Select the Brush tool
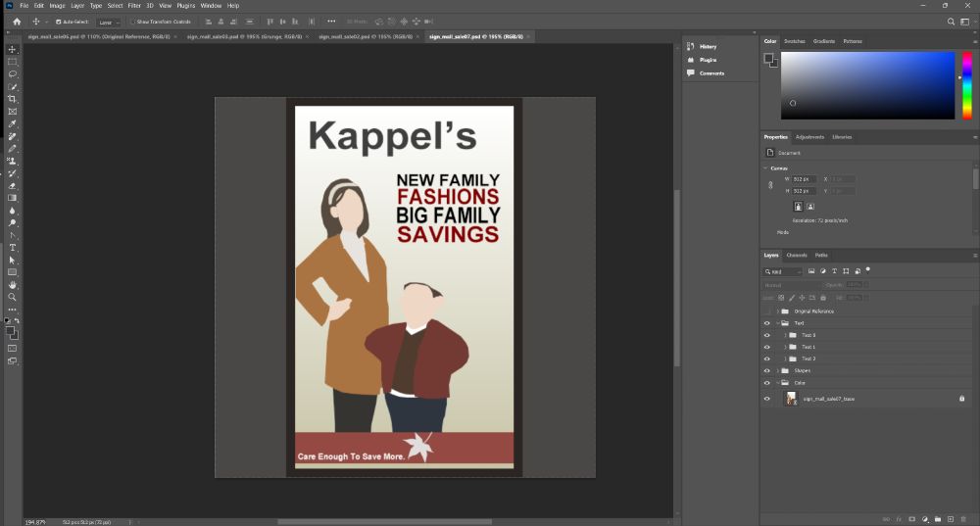The image size is (980, 526). pyautogui.click(x=12, y=149)
